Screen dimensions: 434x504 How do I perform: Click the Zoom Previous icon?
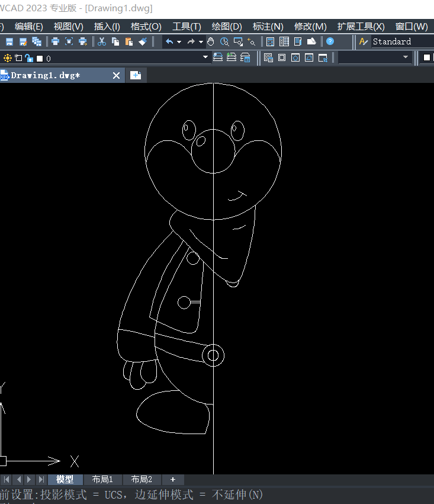pos(252,41)
